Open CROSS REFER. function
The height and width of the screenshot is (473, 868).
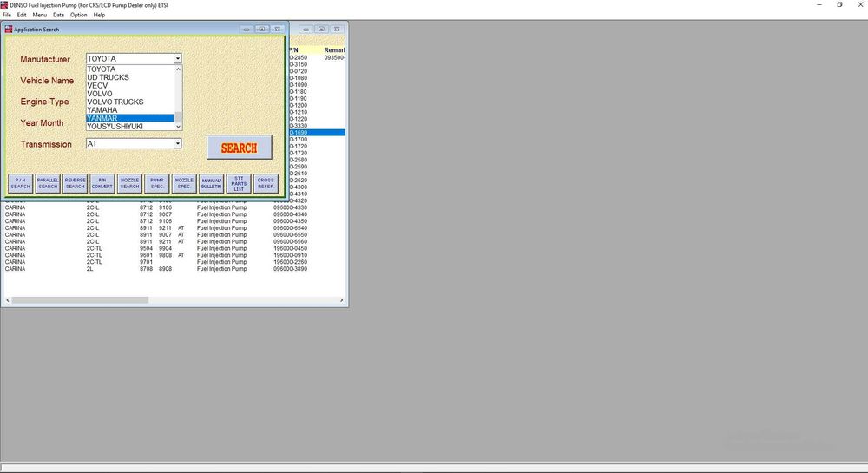(x=266, y=184)
